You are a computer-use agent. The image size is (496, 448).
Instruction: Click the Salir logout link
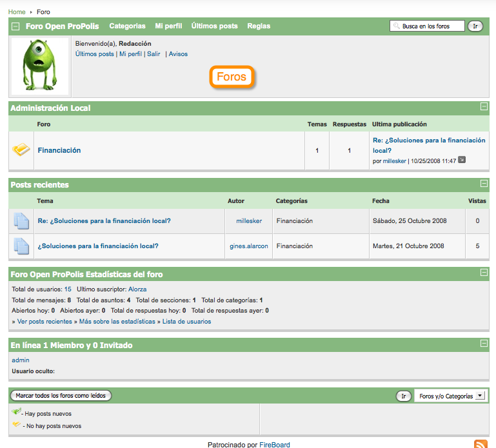(x=154, y=54)
